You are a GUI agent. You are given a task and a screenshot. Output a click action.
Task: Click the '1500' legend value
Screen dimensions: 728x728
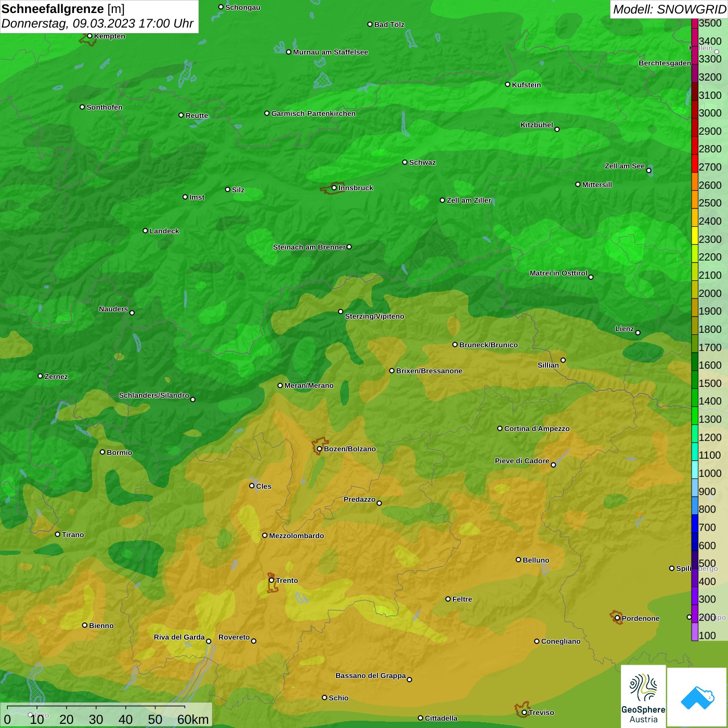point(710,383)
